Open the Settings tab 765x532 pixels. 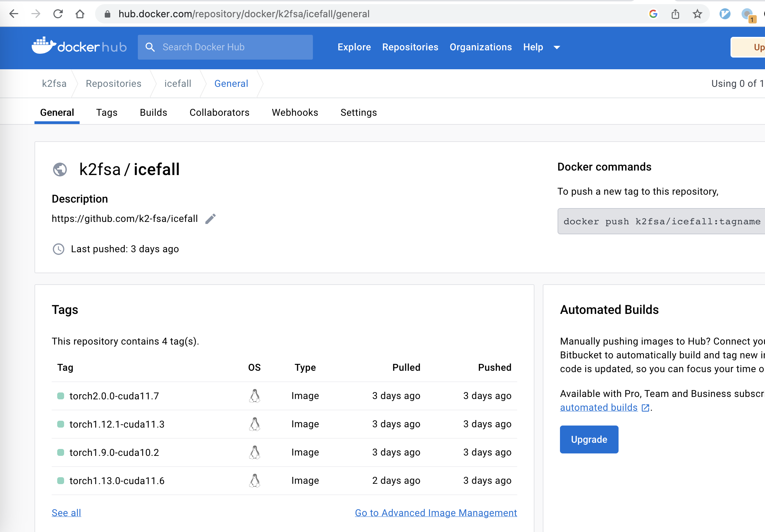(x=358, y=113)
